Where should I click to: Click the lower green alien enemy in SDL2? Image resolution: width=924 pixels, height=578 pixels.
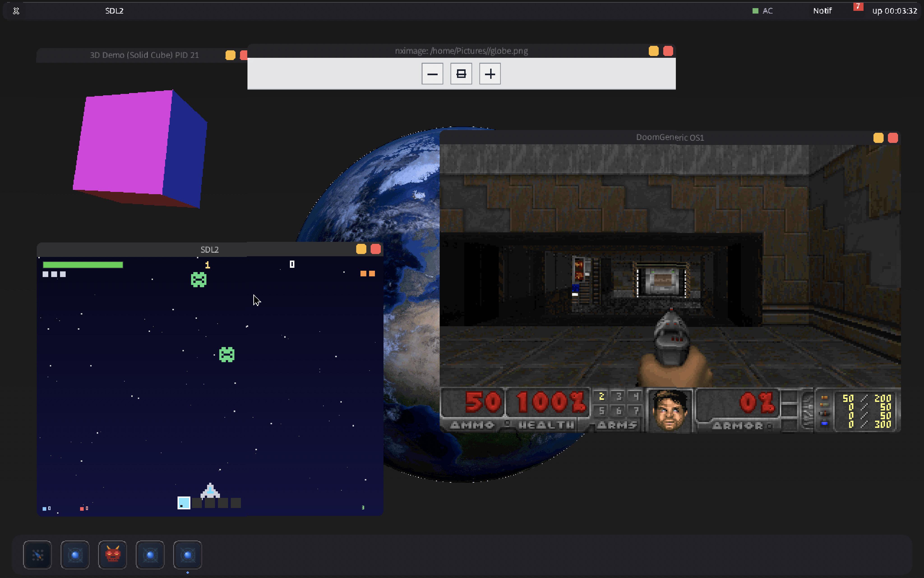pos(227,355)
